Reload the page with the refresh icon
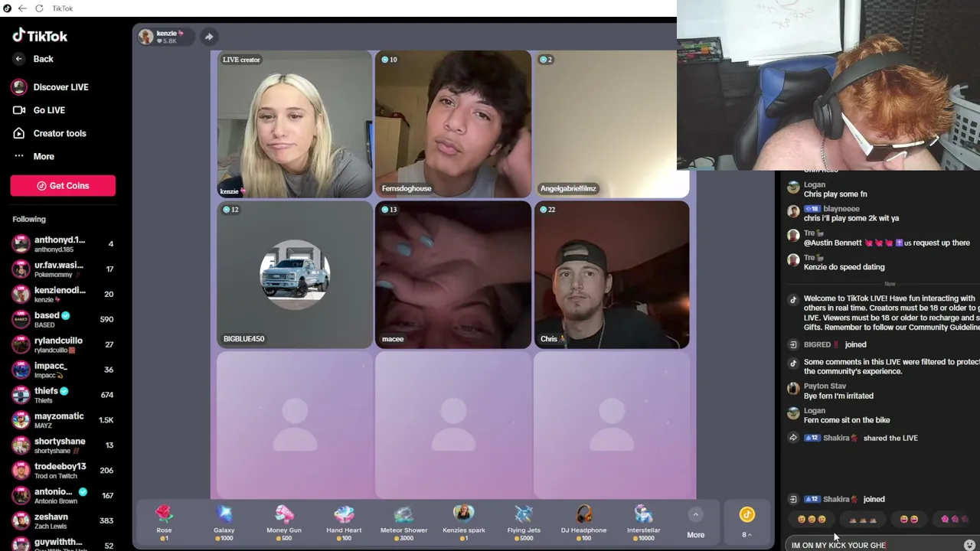The width and height of the screenshot is (980, 551). point(39,8)
